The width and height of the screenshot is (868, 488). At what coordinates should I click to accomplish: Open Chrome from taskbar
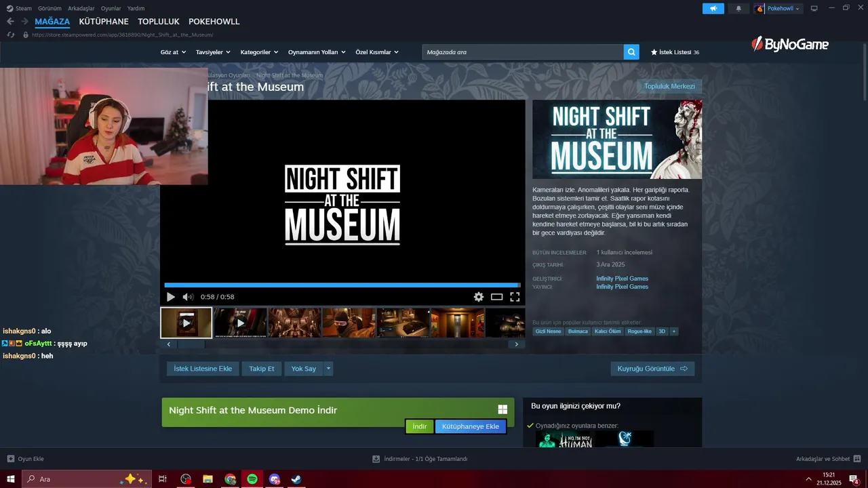point(231,479)
